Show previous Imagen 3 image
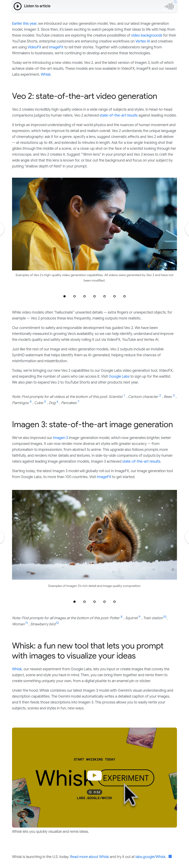This screenshot has height=868, width=189. [x=2, y=537]
